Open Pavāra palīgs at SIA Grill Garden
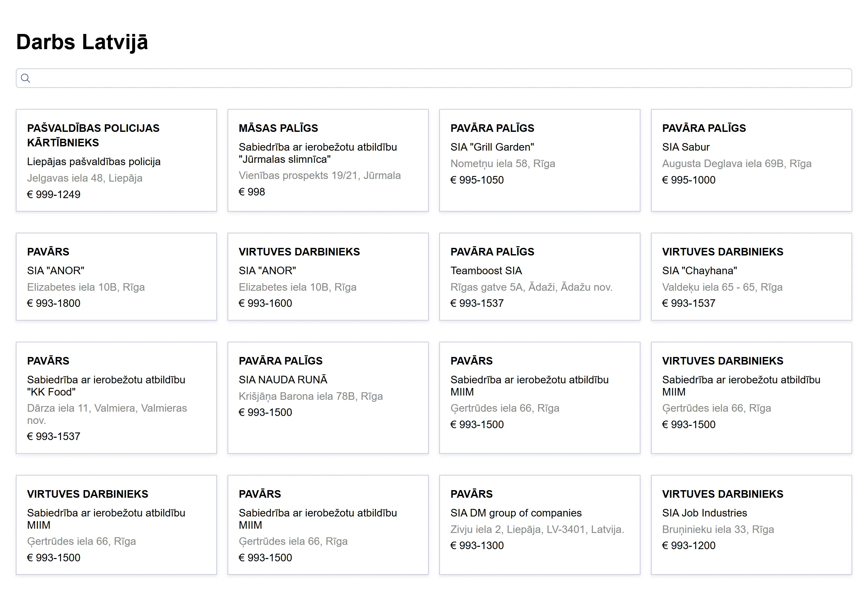 539,160
